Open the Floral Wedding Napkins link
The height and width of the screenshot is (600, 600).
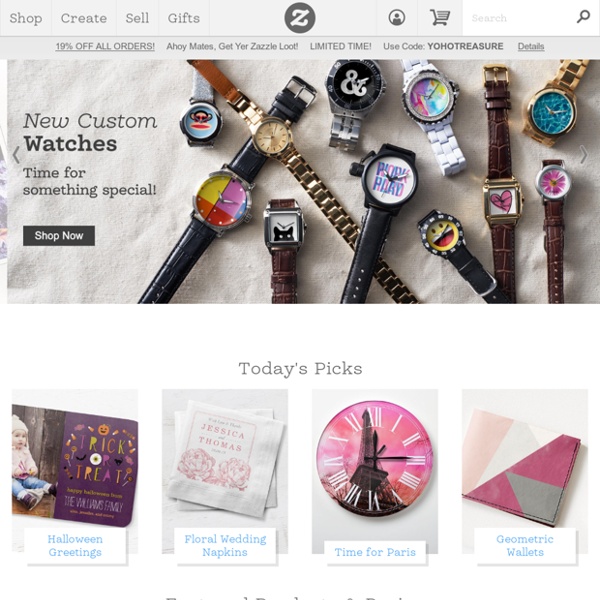click(225, 546)
